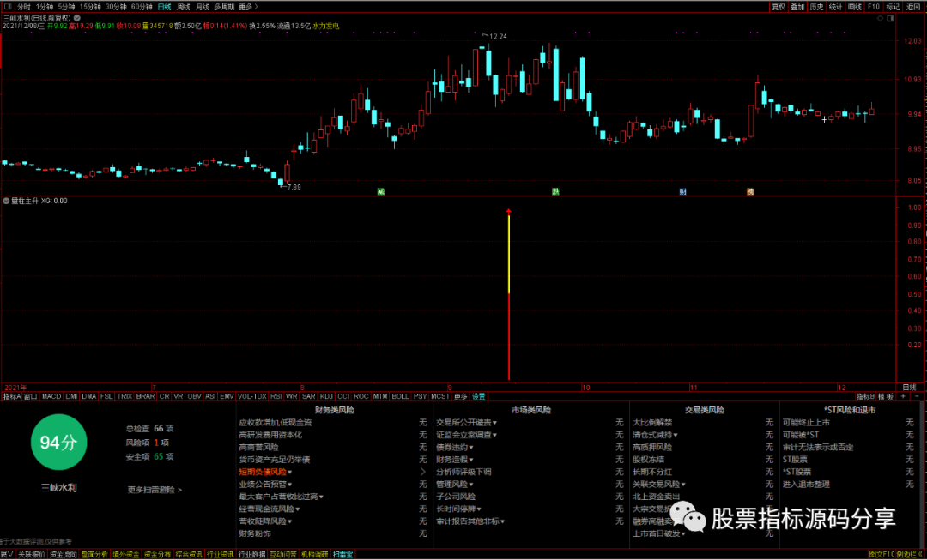Click the 94分 score circle
Viewport: 927px width, 560px height.
[x=58, y=443]
